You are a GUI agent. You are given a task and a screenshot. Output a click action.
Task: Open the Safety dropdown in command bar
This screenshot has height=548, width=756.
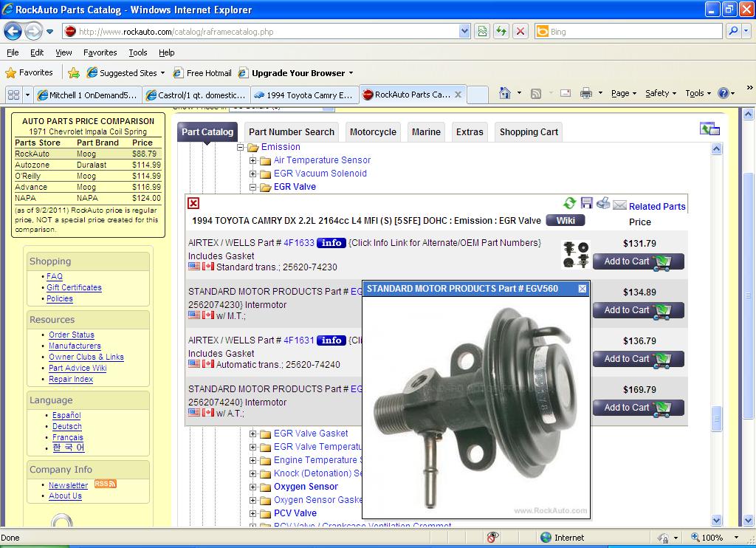[661, 94]
